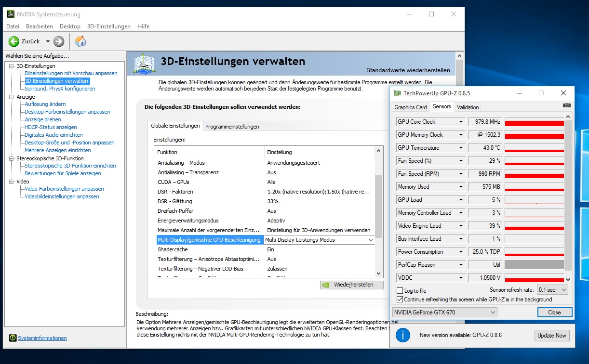Select the Dreifach-Puffer setting row
Viewport: 589px width, 364px height.
pyautogui.click(x=264, y=211)
